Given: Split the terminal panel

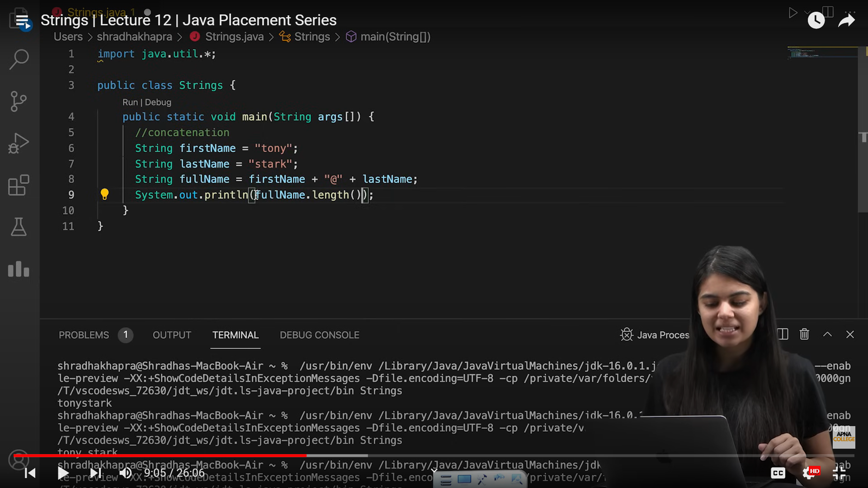Looking at the screenshot, I should pyautogui.click(x=783, y=334).
